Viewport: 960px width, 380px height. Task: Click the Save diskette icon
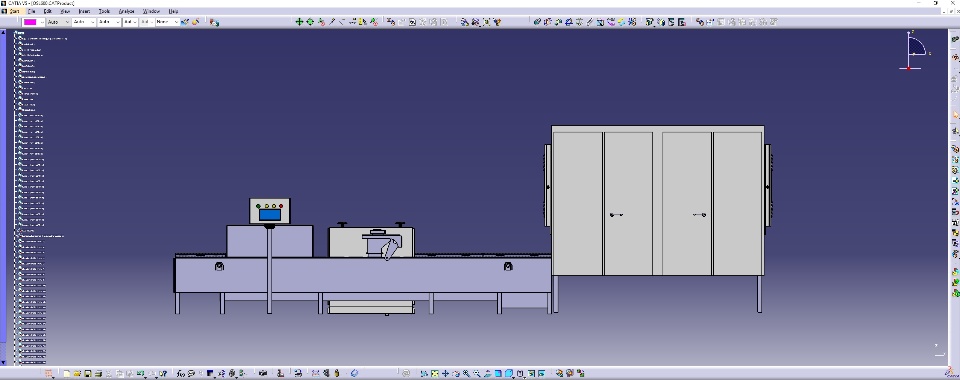(88, 373)
